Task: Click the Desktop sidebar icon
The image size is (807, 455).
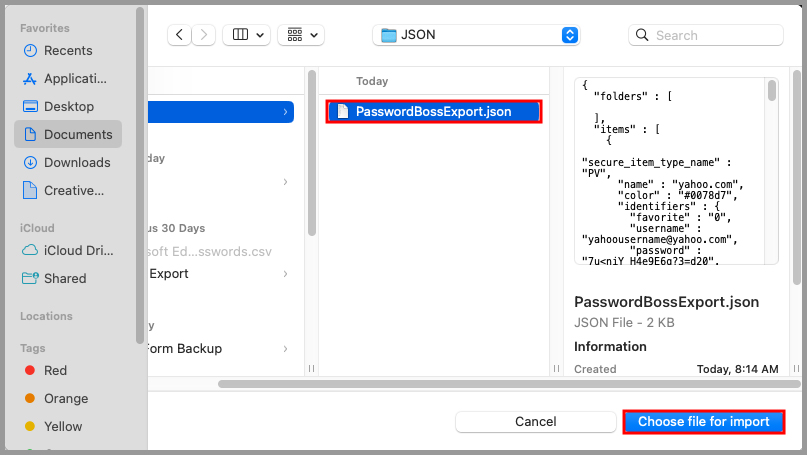Action: 30,107
